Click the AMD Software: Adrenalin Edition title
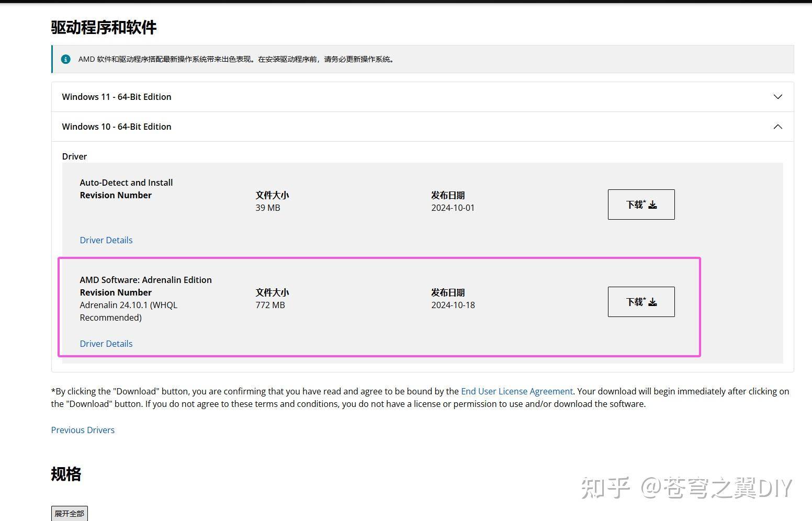Viewport: 812px width, 521px height. (145, 280)
